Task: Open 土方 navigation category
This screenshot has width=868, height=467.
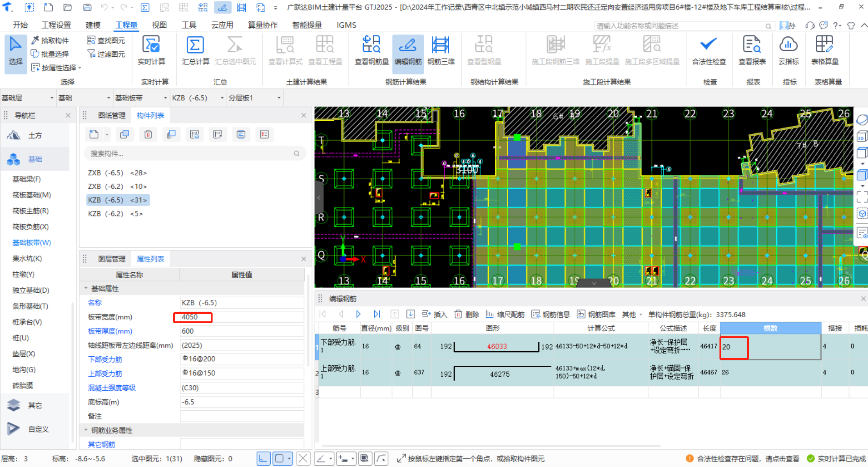Action: click(x=35, y=135)
